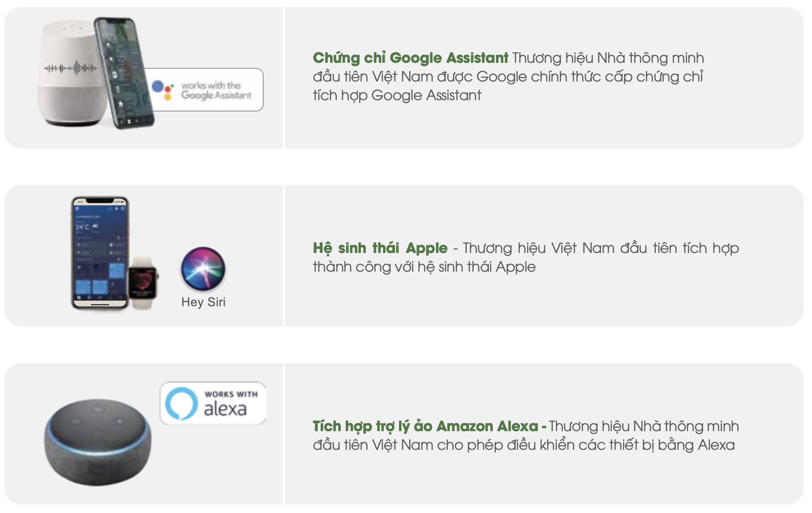Click the "works with the Google Assistant" badge
The width and height of the screenshot is (812, 513).
tap(205, 90)
